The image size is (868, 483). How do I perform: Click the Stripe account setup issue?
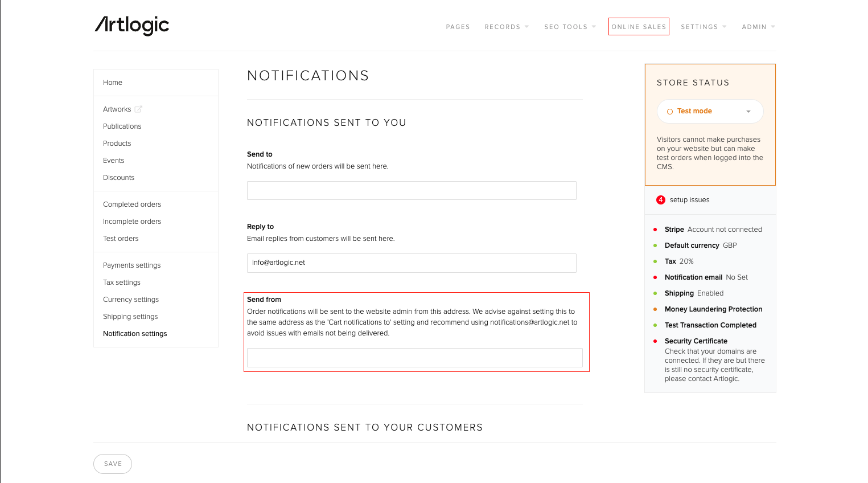[713, 230]
